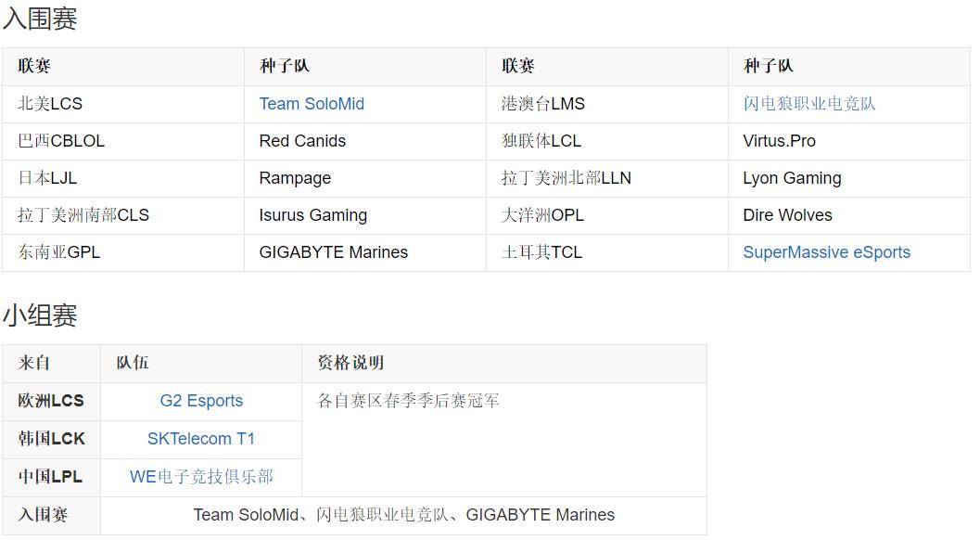Click the Rampage team cell
The height and width of the screenshot is (540, 980).
pyautogui.click(x=295, y=178)
